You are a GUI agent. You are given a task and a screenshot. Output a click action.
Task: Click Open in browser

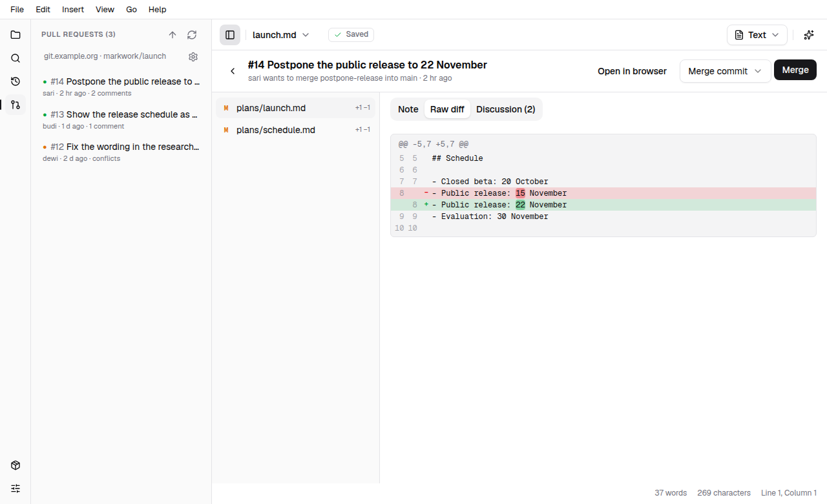632,71
